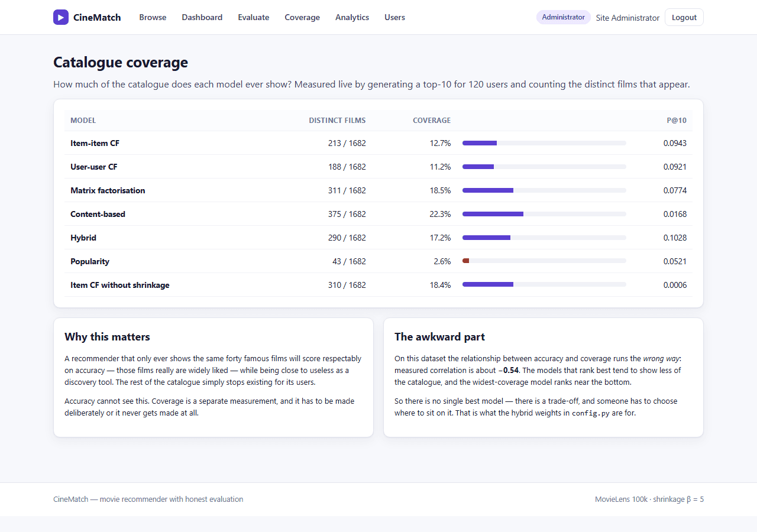
Task: Click the 0.0921 P@10 value
Action: [x=675, y=167]
